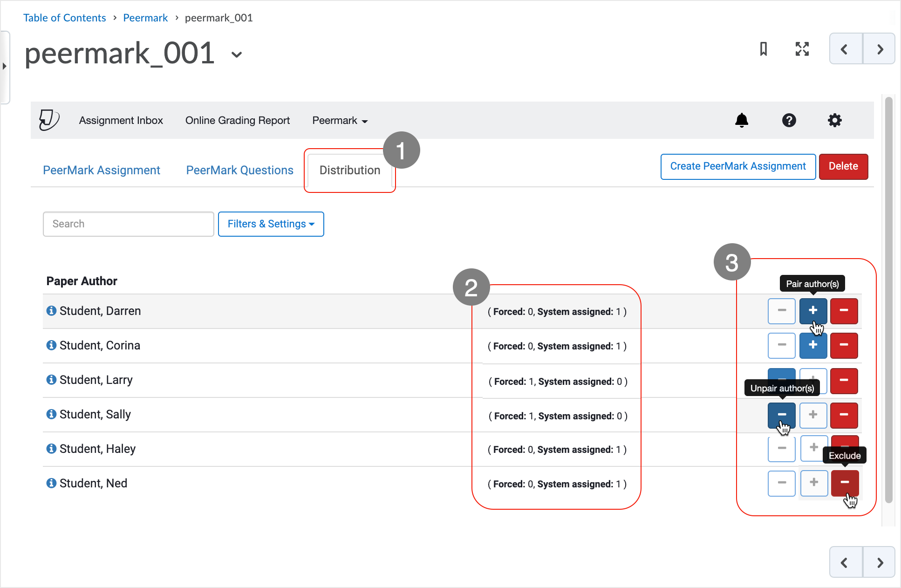Exclude Student, Ned

point(845,483)
